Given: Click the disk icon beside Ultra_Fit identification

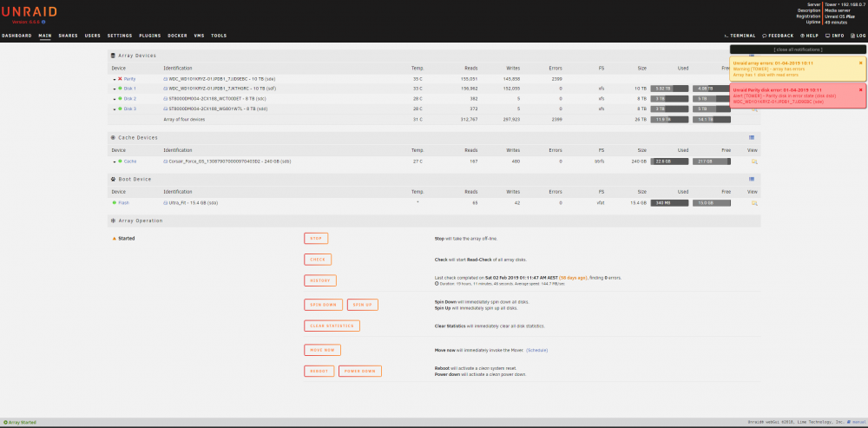Looking at the screenshot, I should 166,203.
